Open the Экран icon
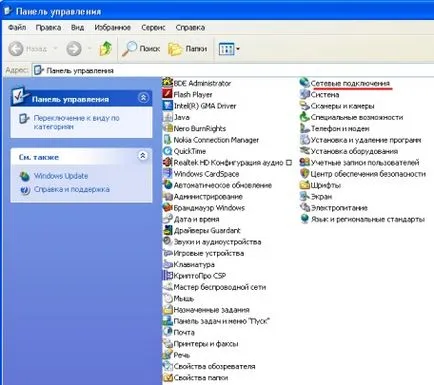 [x=304, y=196]
